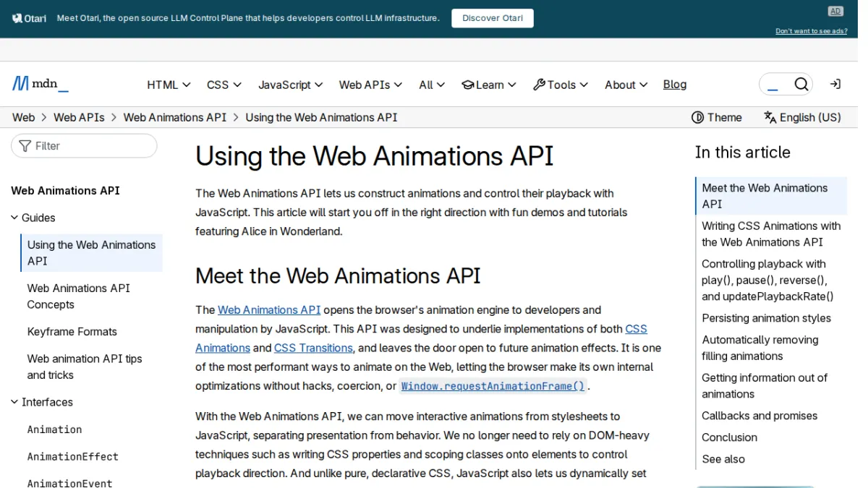Open the Theme switcher
Image resolution: width=868 pixels, height=488 pixels.
point(717,117)
